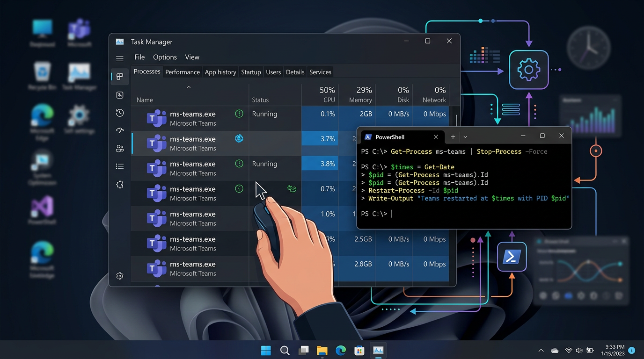This screenshot has height=359, width=644.
Task: Open Task Manager settings gear icon
Action: pyautogui.click(x=120, y=276)
